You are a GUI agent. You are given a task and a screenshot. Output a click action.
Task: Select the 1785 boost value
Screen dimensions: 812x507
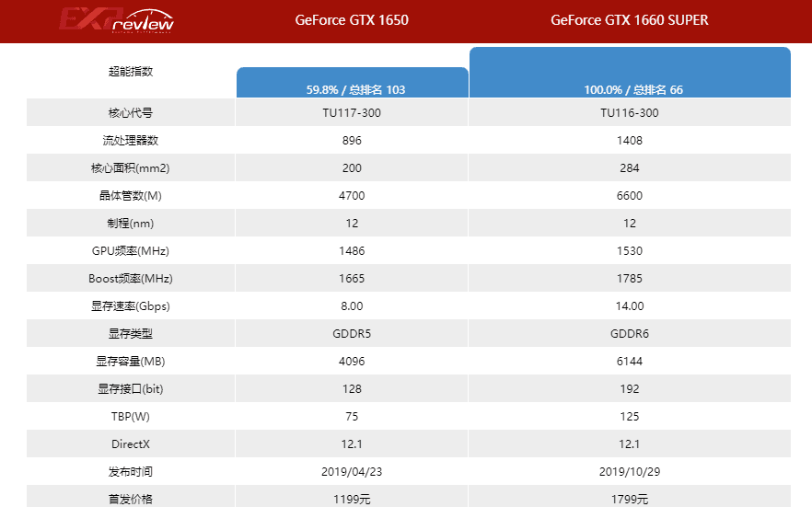(x=629, y=278)
